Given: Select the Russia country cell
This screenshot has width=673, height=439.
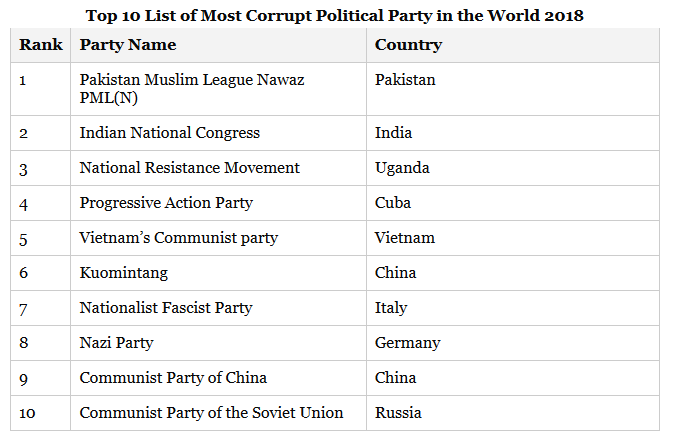Looking at the screenshot, I should pos(398,413).
